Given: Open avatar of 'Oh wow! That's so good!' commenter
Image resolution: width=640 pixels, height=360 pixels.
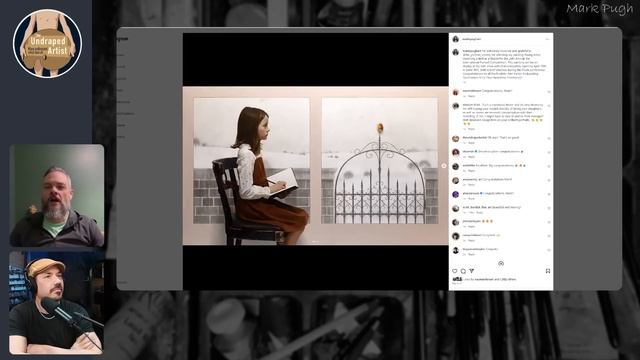Looking at the screenshot, I should [x=456, y=139].
